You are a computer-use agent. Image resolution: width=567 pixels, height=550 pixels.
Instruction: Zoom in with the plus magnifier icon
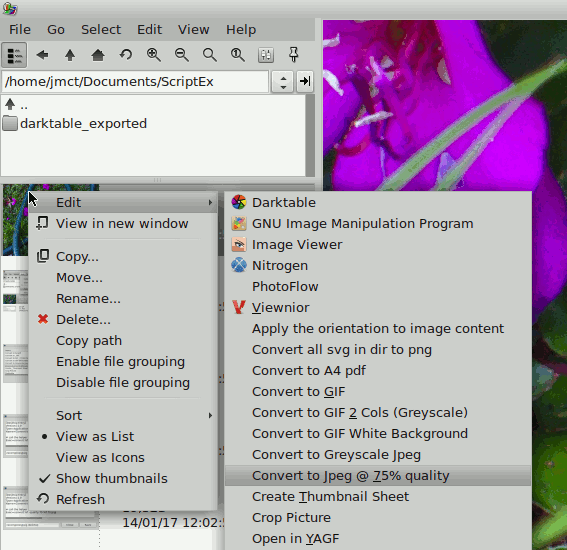tap(154, 55)
